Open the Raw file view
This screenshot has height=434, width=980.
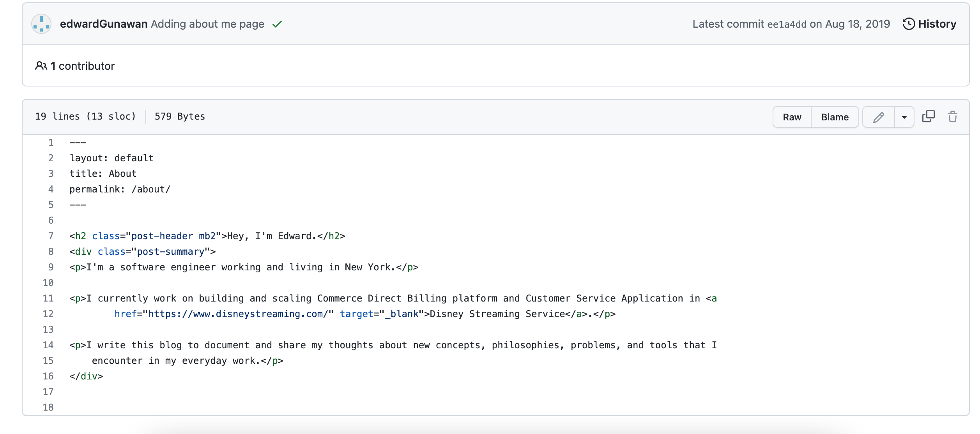[792, 117]
